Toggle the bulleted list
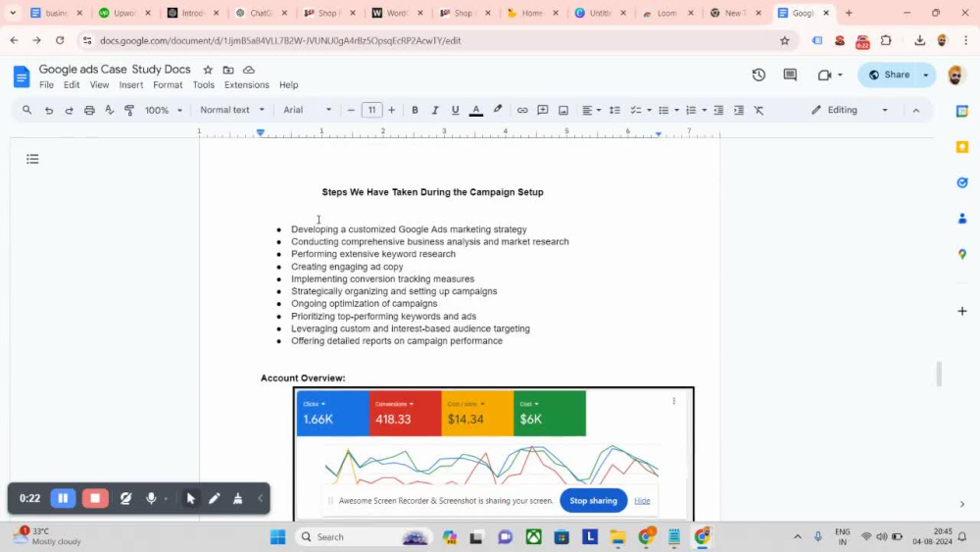The height and width of the screenshot is (552, 980). pyautogui.click(x=663, y=110)
